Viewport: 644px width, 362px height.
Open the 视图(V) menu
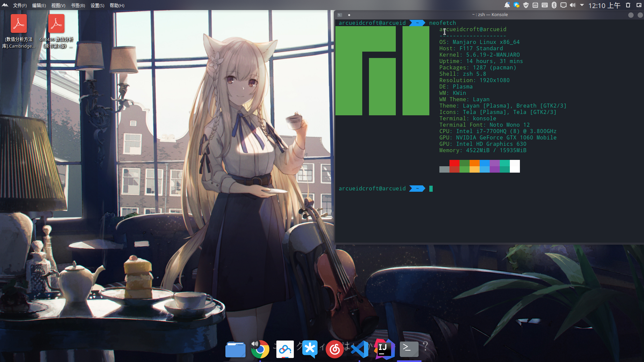[x=58, y=5]
